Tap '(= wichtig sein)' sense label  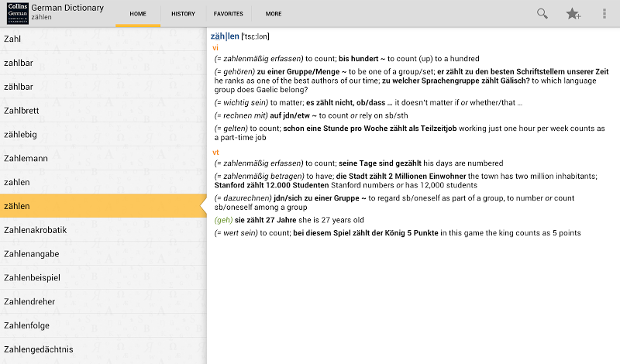(x=241, y=103)
